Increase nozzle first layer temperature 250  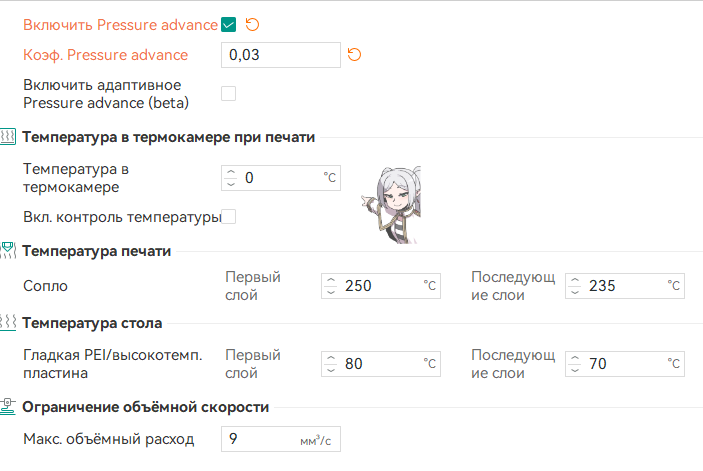click(331, 281)
